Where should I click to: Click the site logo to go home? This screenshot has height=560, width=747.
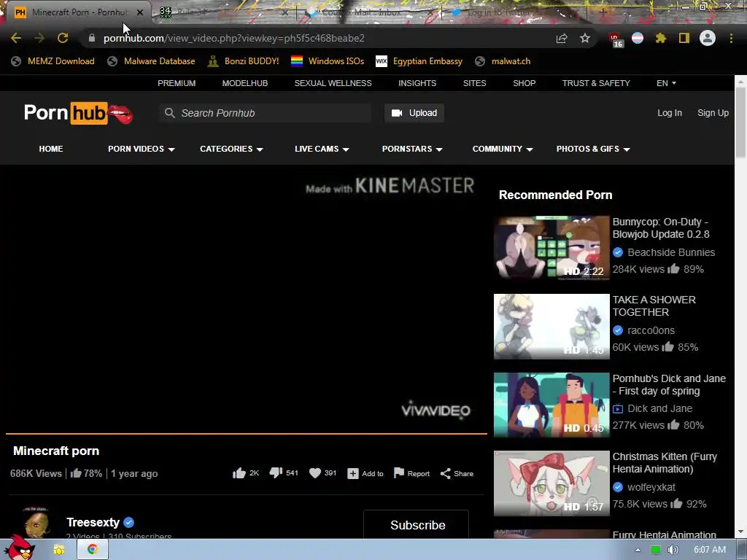(x=79, y=113)
